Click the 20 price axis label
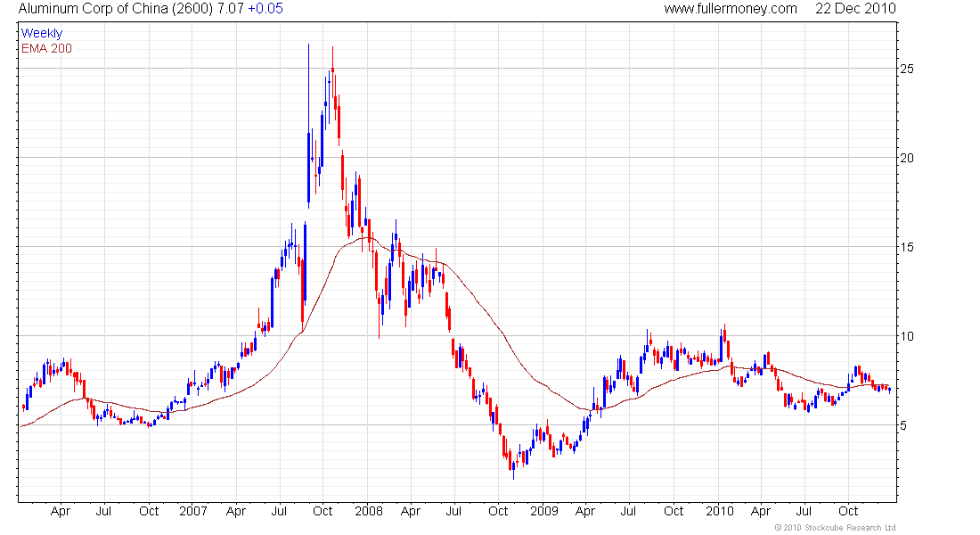The image size is (980, 535). [906, 159]
